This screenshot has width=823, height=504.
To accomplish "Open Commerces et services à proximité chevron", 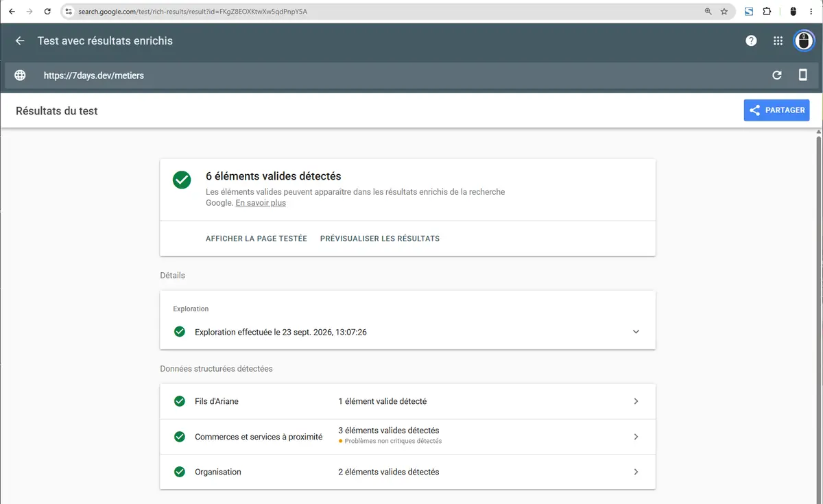I will [x=636, y=437].
